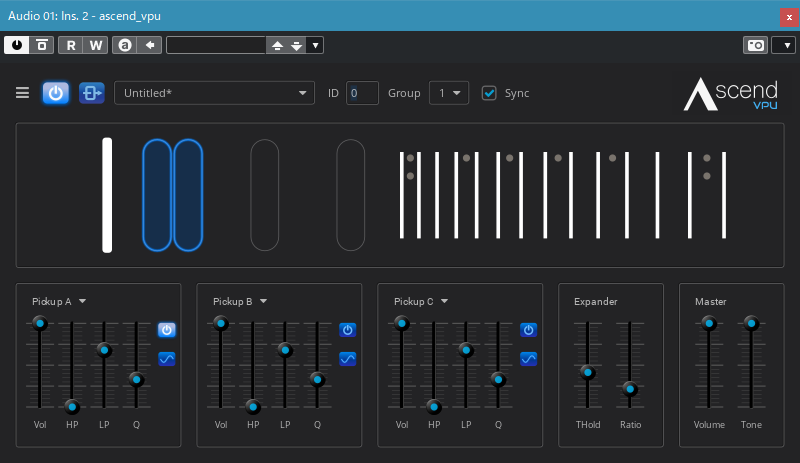The image size is (800, 463).
Task: Enable Write automation W button
Action: pyautogui.click(x=95, y=45)
